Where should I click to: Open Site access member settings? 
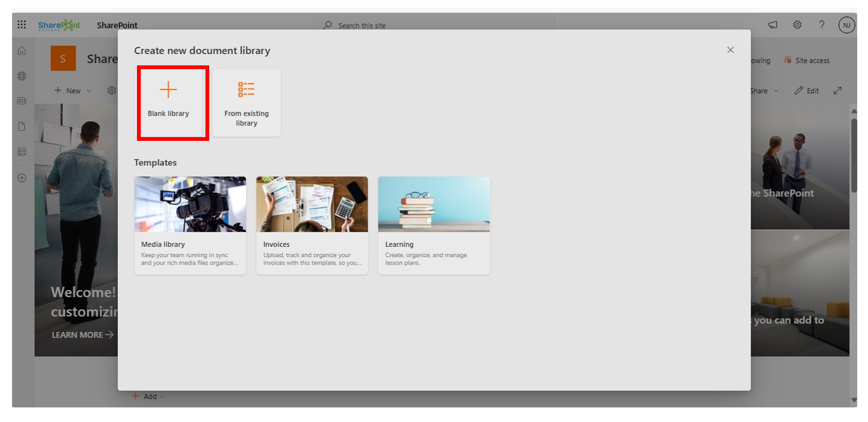point(806,60)
